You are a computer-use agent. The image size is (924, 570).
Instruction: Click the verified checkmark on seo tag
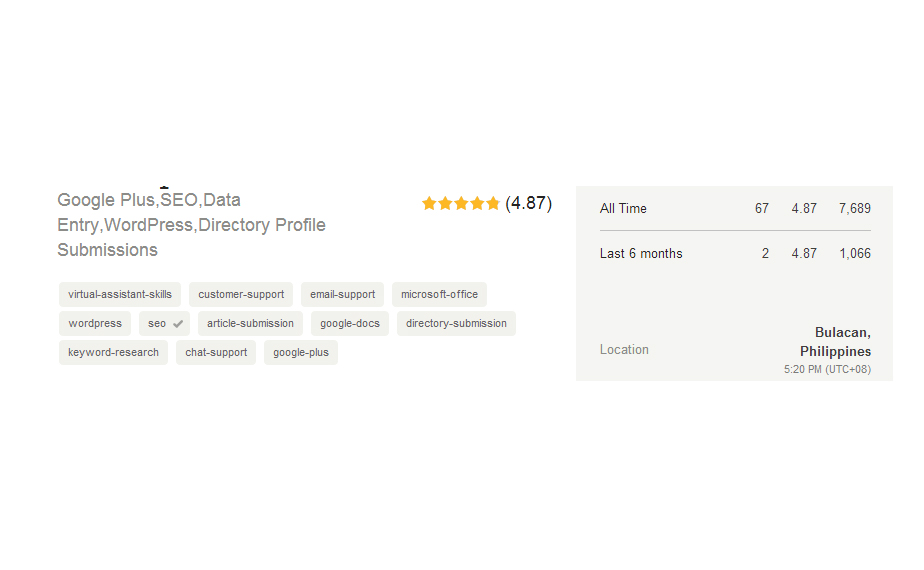coord(178,324)
